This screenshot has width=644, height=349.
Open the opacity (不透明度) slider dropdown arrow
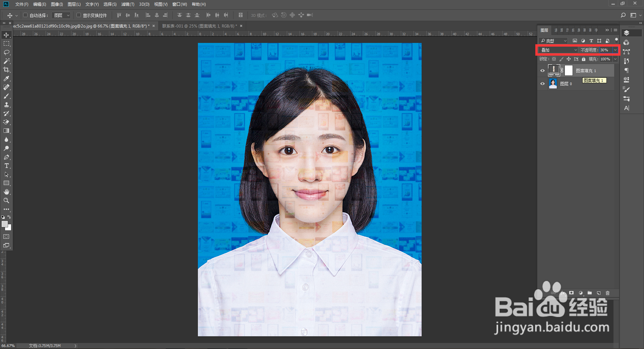[x=615, y=50]
